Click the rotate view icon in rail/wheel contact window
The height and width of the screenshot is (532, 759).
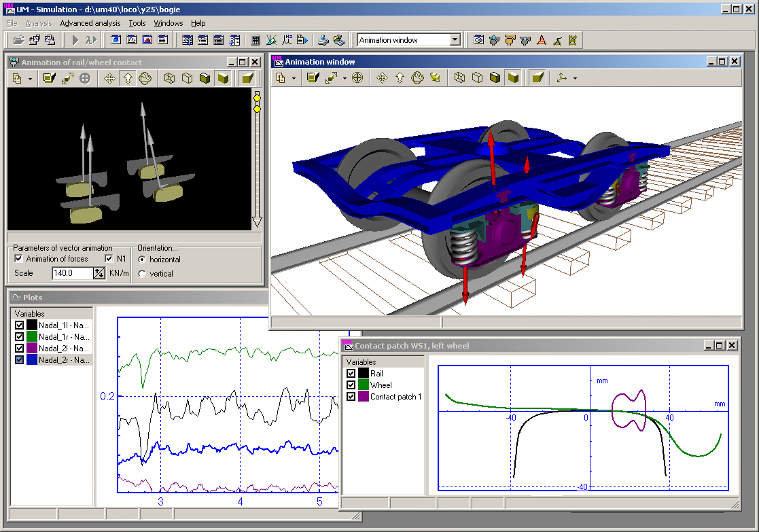pos(145,79)
